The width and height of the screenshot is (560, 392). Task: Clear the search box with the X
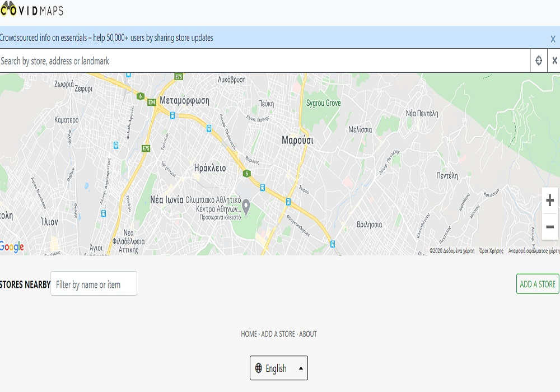coord(554,60)
